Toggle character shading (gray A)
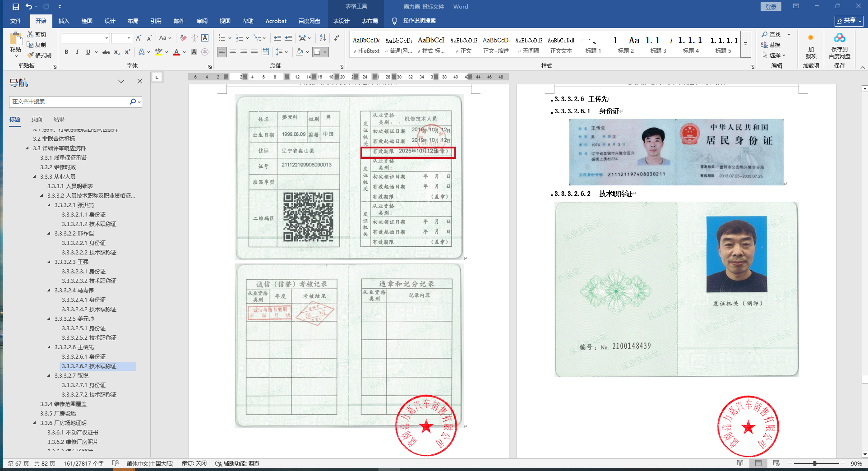The height and width of the screenshot is (471, 868). [x=194, y=52]
